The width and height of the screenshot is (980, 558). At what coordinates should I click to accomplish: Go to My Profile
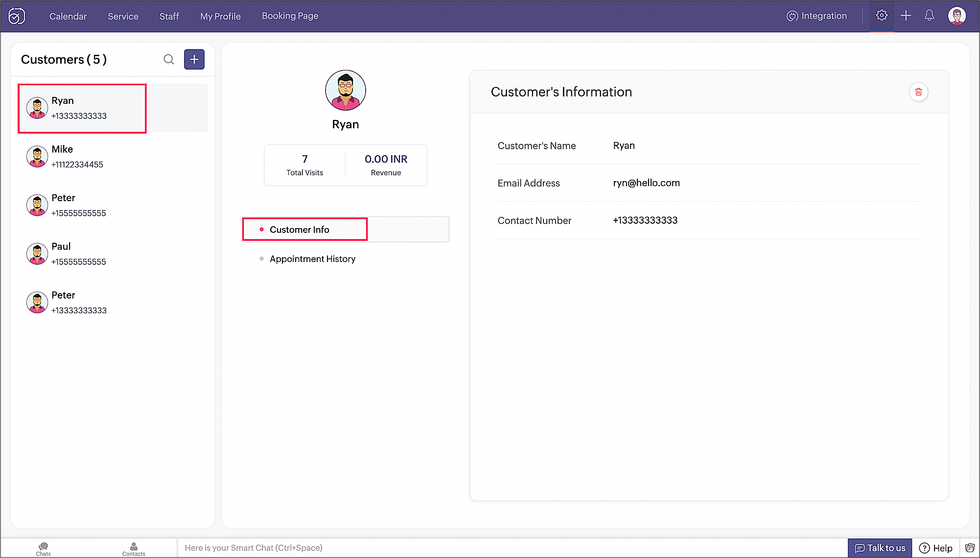pos(220,16)
